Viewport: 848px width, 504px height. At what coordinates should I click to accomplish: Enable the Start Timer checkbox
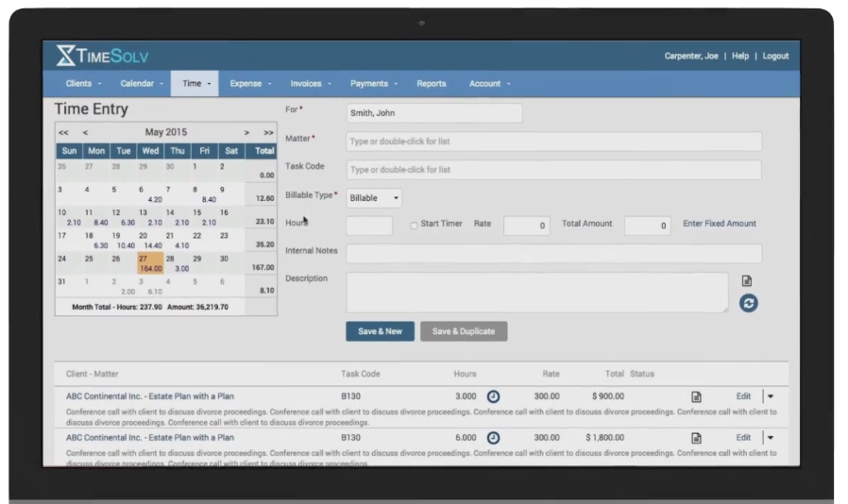click(414, 225)
